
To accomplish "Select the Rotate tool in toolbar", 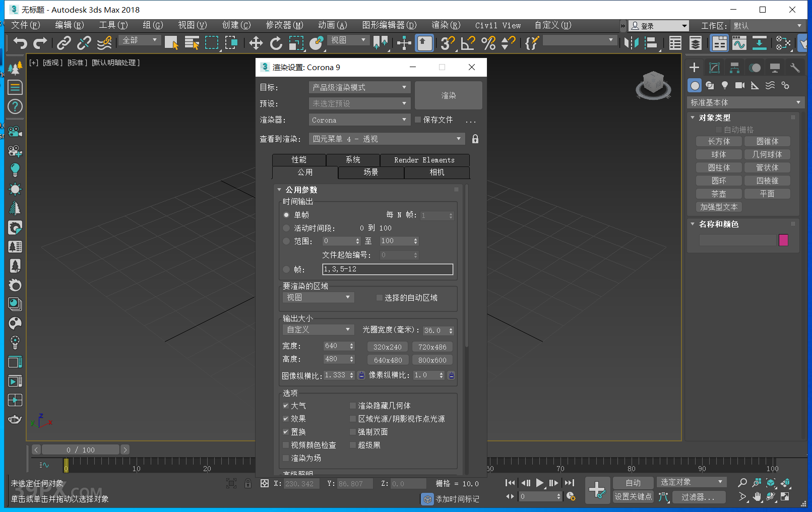I will point(276,43).
